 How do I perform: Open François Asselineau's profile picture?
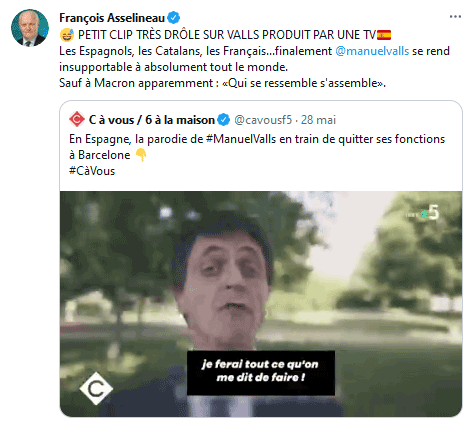pos(30,28)
